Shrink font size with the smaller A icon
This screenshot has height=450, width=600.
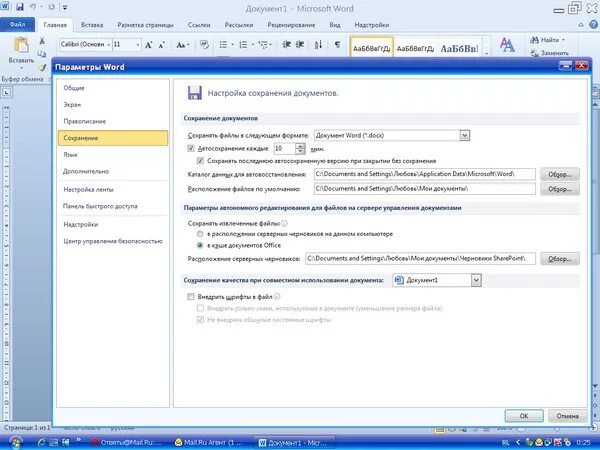[x=161, y=45]
